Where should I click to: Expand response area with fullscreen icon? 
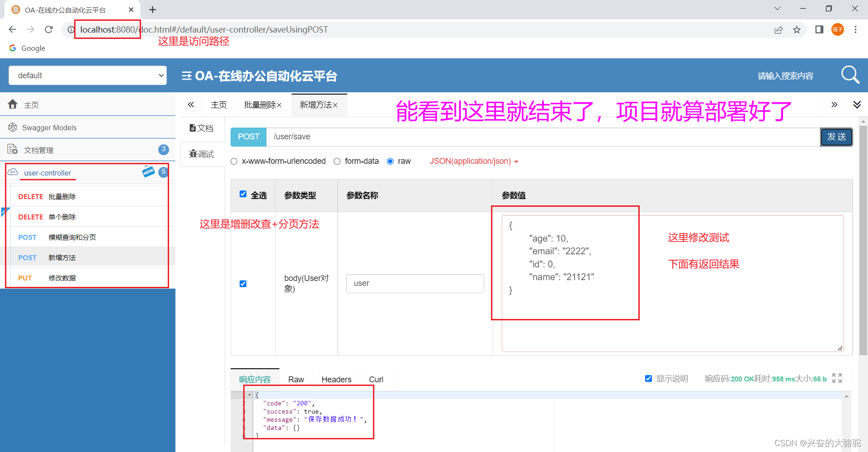tap(837, 378)
